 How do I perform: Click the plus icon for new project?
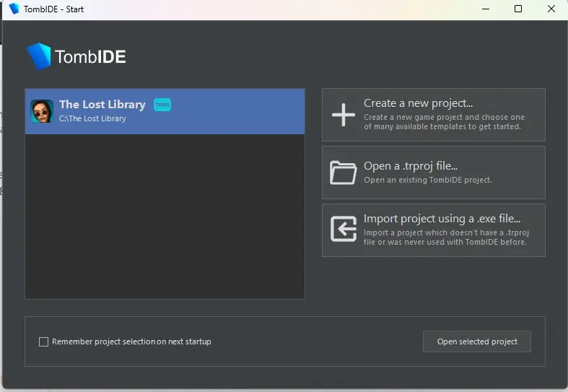[x=343, y=116]
